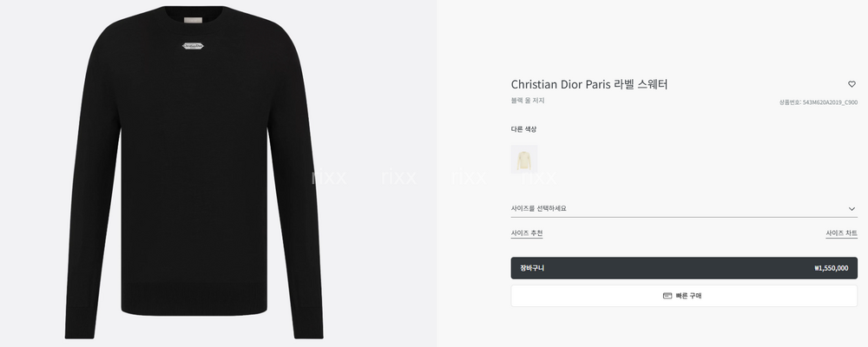Add the sweater to the wishlist heart
The height and width of the screenshot is (347, 868).
coord(852,84)
